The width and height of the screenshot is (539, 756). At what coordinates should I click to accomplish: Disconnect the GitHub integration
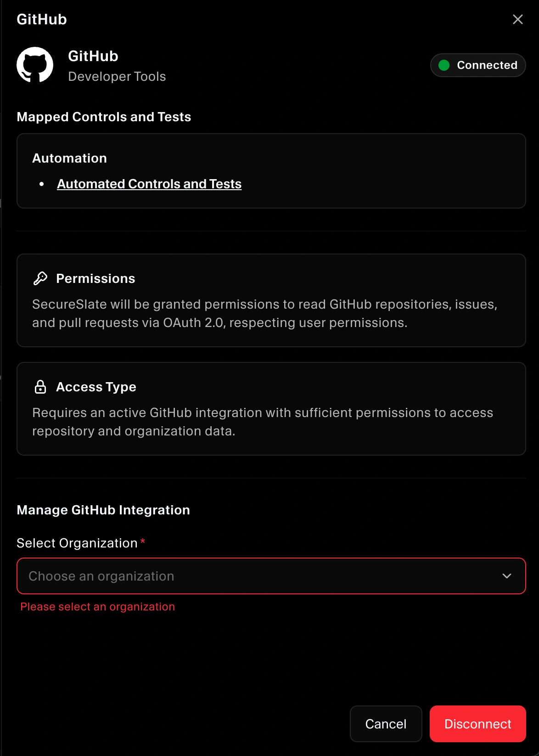pyautogui.click(x=477, y=724)
